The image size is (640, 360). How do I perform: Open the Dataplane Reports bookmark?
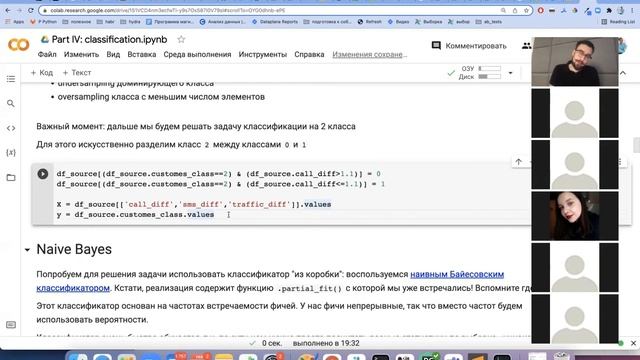(x=275, y=22)
